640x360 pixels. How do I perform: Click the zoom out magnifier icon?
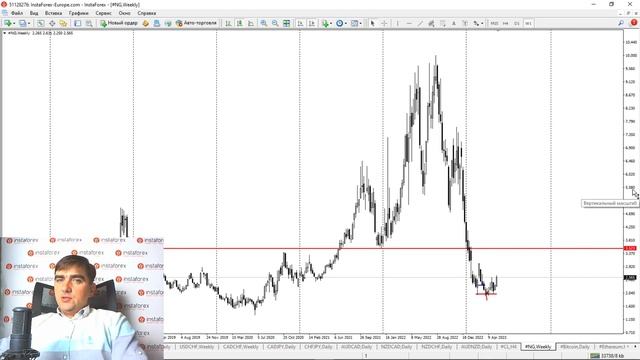pyautogui.click(x=276, y=23)
